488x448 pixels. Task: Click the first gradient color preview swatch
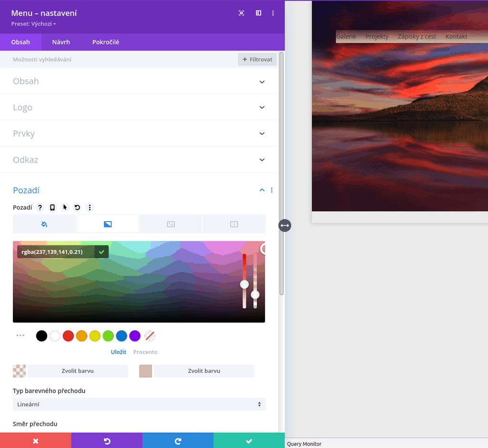point(19,371)
